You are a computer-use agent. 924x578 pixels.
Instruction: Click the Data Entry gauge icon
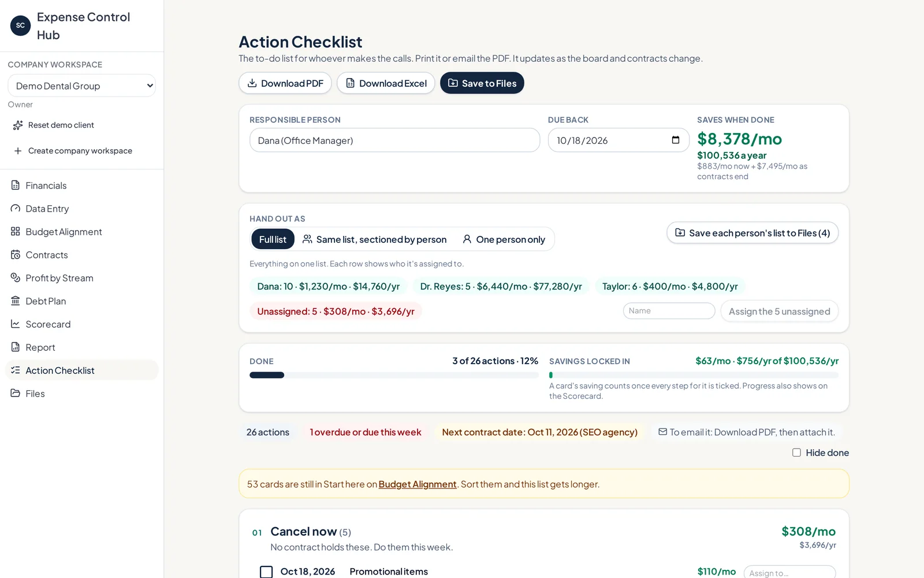click(16, 208)
